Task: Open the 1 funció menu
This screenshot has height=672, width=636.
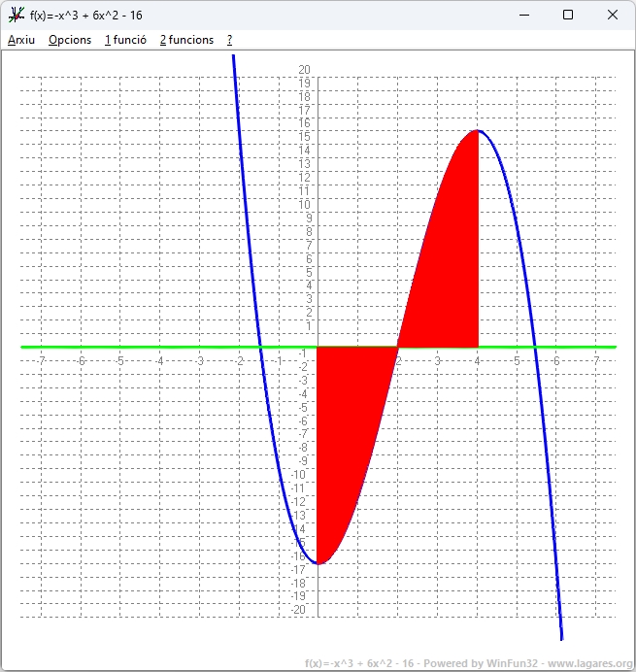Action: (x=125, y=40)
